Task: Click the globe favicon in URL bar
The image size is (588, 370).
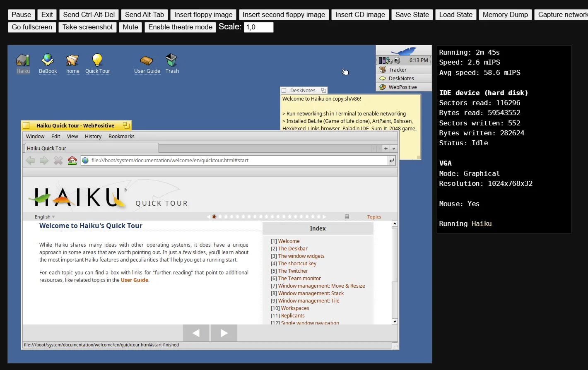Action: click(x=85, y=161)
